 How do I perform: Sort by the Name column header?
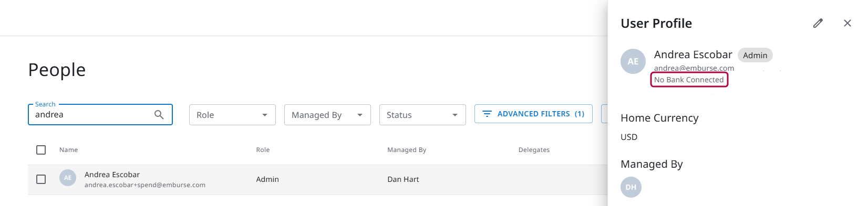[x=68, y=150]
